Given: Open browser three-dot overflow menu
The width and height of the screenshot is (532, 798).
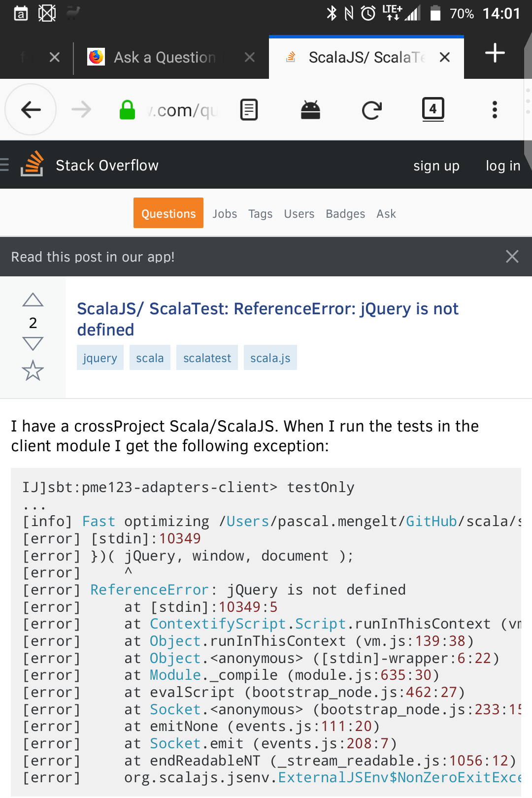Looking at the screenshot, I should point(495,109).
